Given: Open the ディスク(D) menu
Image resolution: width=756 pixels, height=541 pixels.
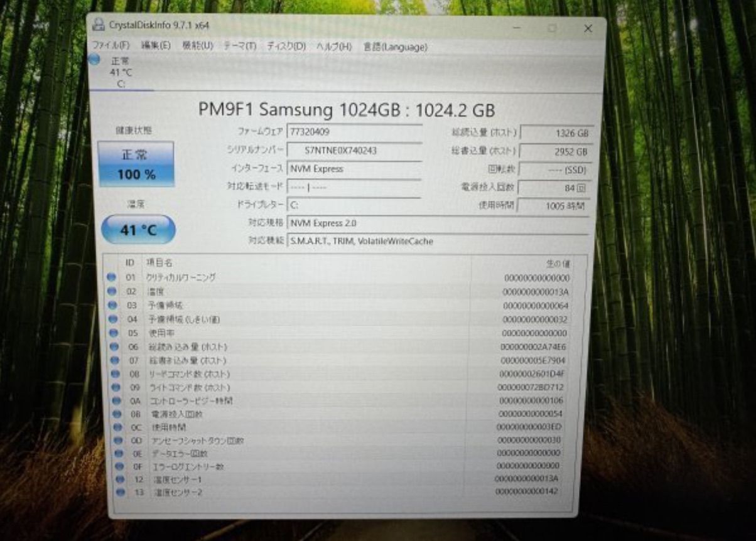Looking at the screenshot, I should click(x=286, y=46).
